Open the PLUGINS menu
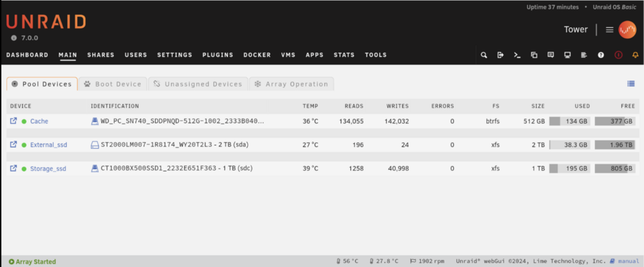The image size is (644, 267). (x=218, y=55)
